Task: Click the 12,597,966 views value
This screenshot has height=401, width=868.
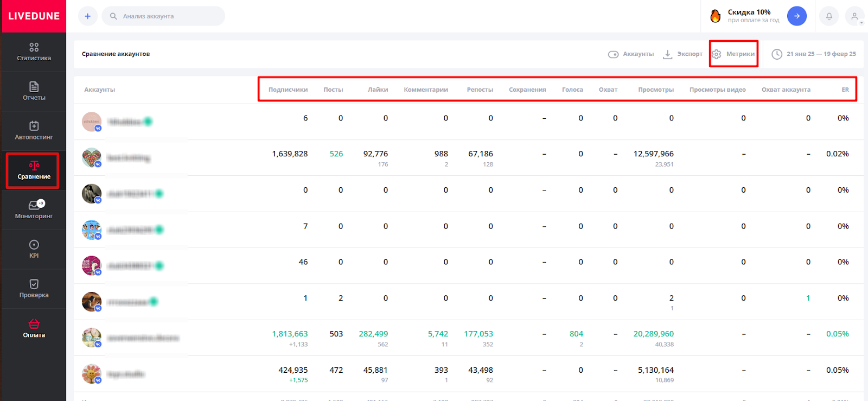Action: click(654, 154)
